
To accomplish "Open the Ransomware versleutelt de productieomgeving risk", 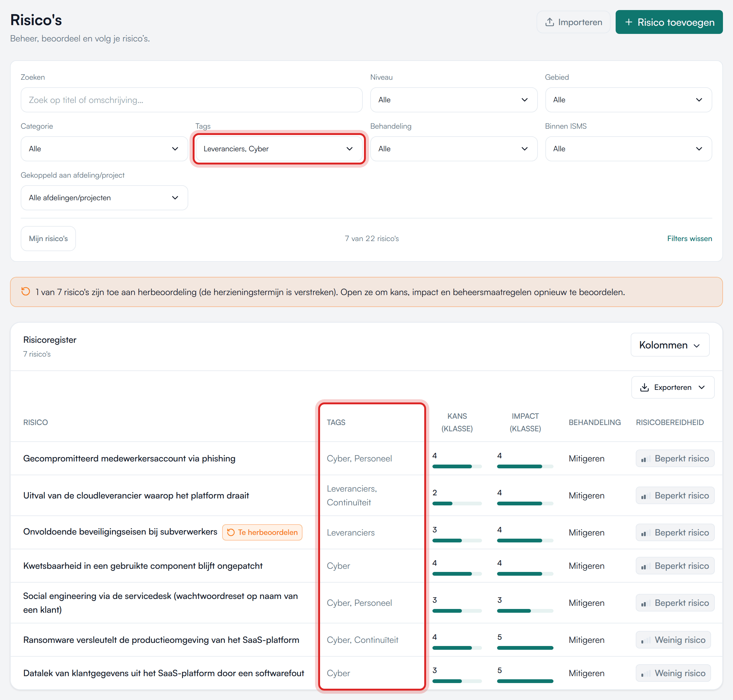I will click(161, 639).
